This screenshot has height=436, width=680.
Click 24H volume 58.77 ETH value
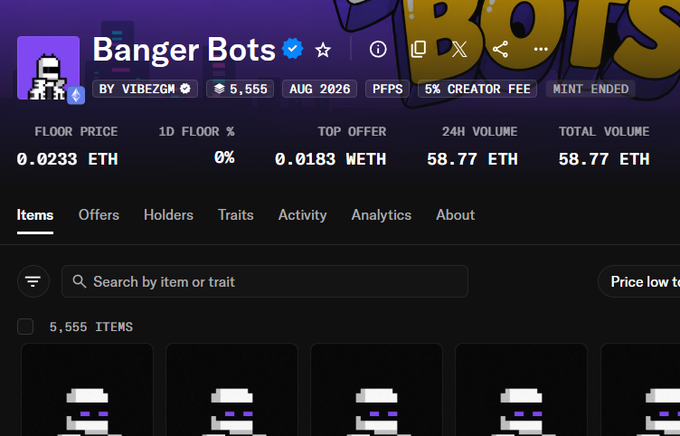[x=472, y=159]
